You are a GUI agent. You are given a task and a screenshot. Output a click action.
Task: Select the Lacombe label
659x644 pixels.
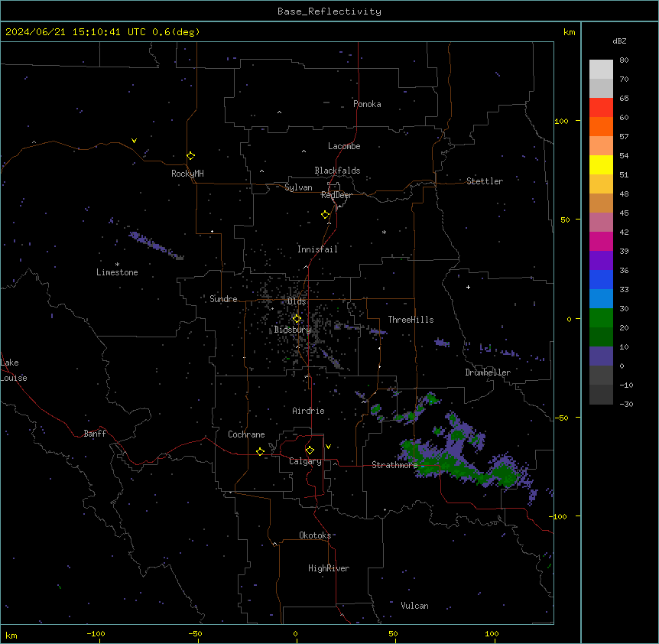pyautogui.click(x=344, y=146)
